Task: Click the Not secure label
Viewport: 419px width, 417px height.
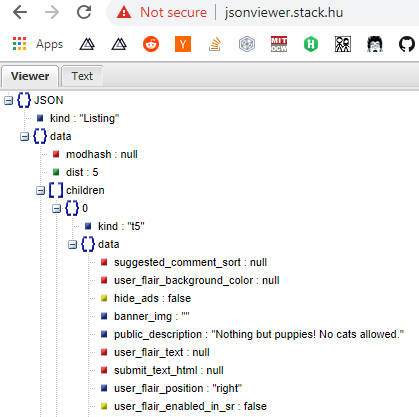Action: pos(173,13)
